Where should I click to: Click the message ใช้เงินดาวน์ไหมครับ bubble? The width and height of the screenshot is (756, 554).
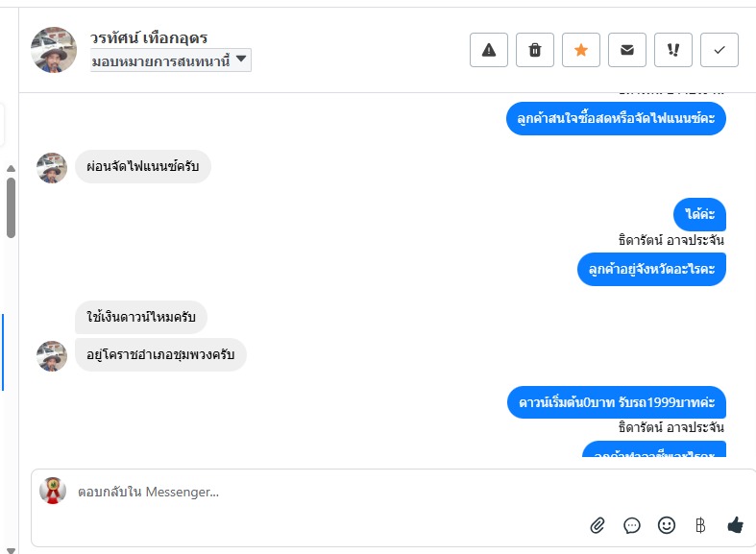(x=141, y=317)
